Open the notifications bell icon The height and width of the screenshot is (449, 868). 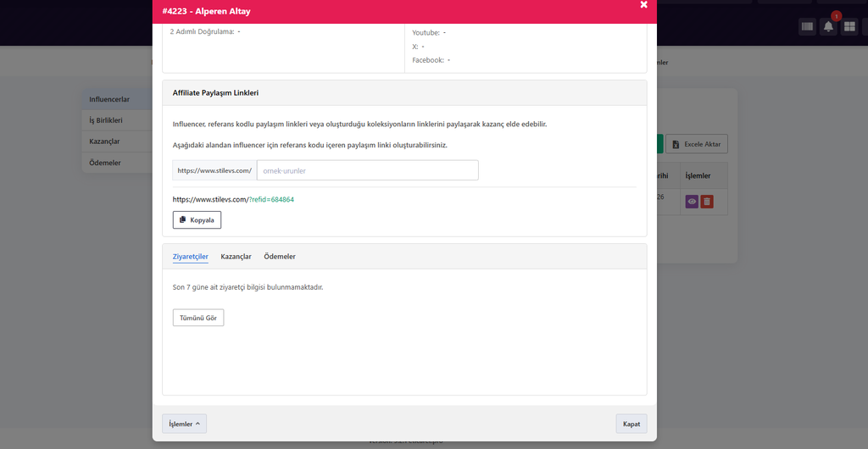[x=829, y=26]
